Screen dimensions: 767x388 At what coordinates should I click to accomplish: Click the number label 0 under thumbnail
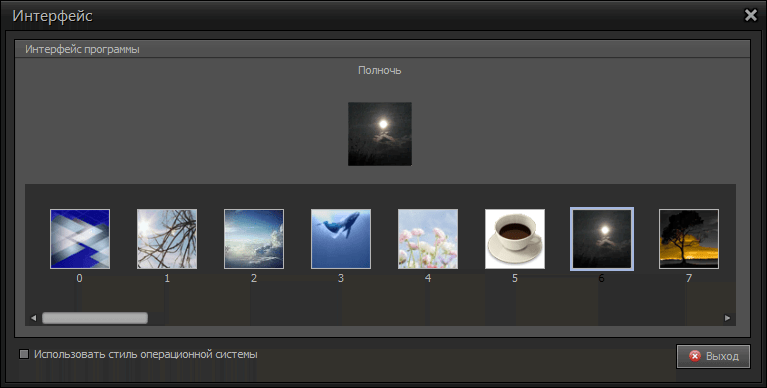point(80,278)
